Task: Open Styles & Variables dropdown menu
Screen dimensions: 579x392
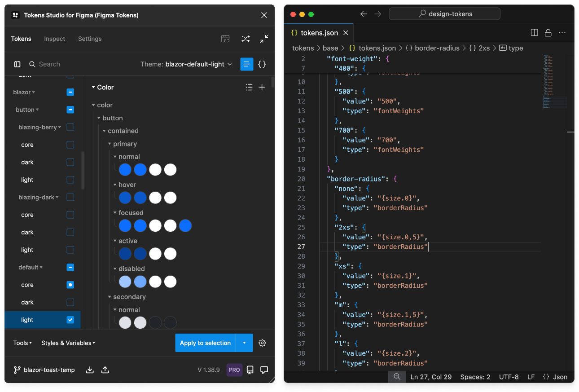Action: point(68,343)
